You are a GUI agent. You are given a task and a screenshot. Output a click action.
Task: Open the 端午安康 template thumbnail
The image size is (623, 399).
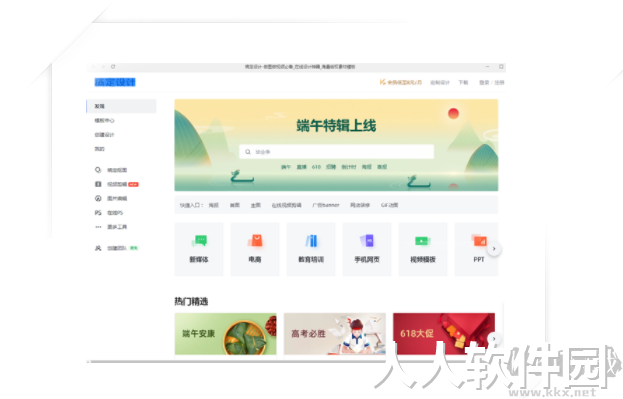tap(226, 334)
